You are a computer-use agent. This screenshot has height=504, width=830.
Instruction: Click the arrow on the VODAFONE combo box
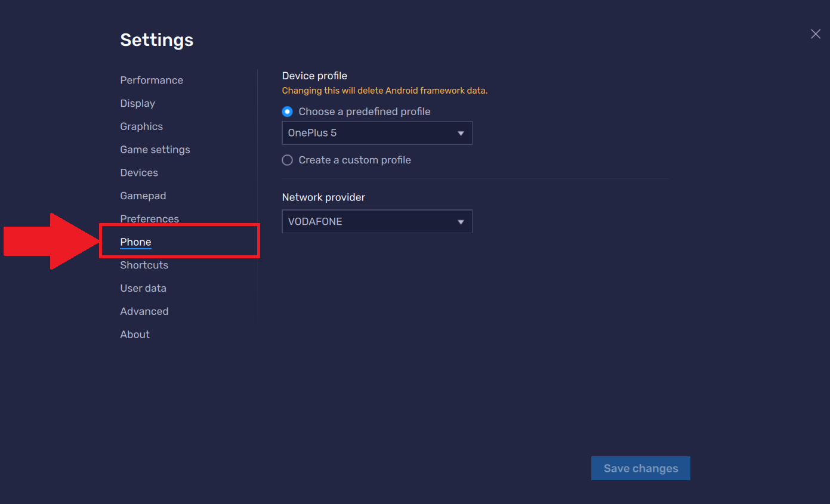tap(461, 222)
